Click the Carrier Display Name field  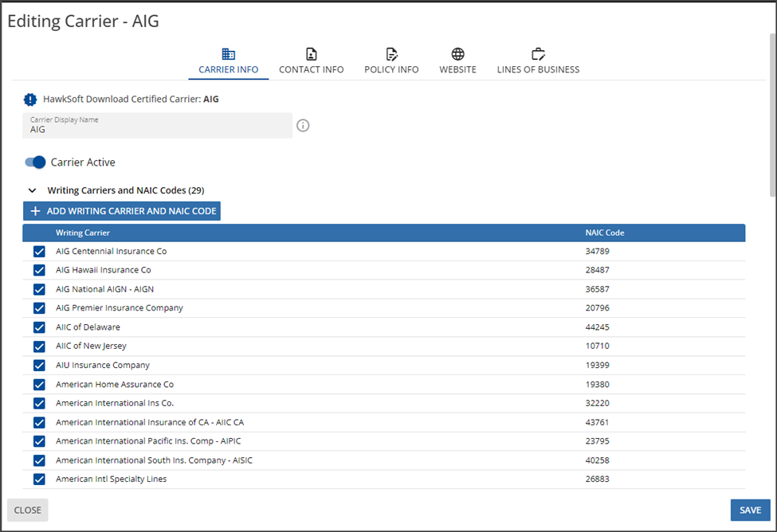point(158,125)
